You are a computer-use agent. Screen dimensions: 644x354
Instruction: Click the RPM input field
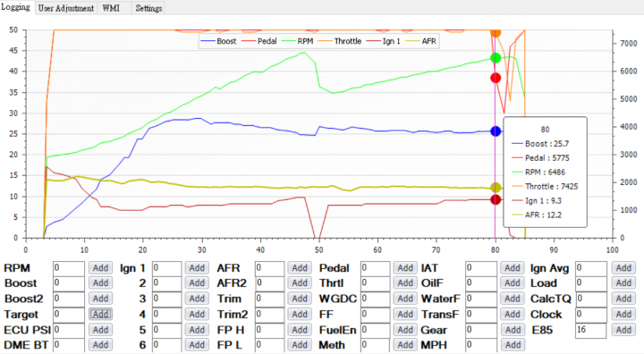click(x=69, y=268)
